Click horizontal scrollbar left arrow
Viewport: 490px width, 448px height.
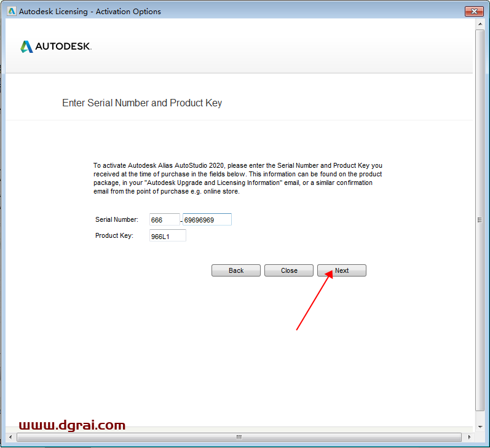pyautogui.click(x=10, y=437)
